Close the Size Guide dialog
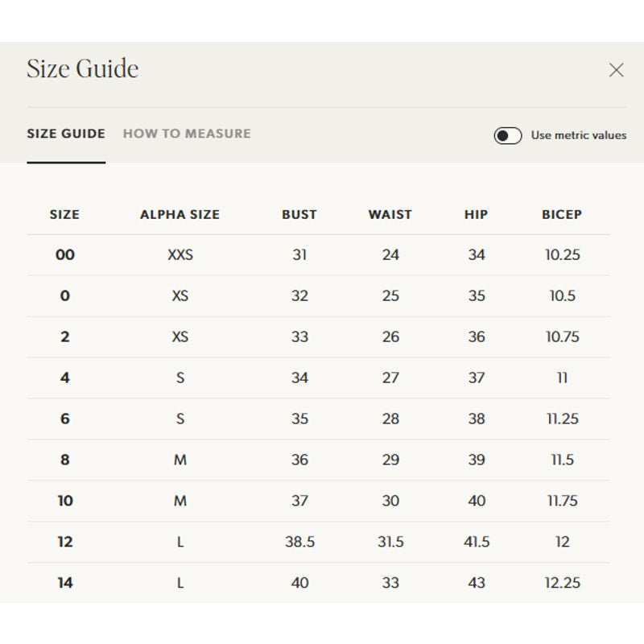The height and width of the screenshot is (644, 644). click(616, 70)
